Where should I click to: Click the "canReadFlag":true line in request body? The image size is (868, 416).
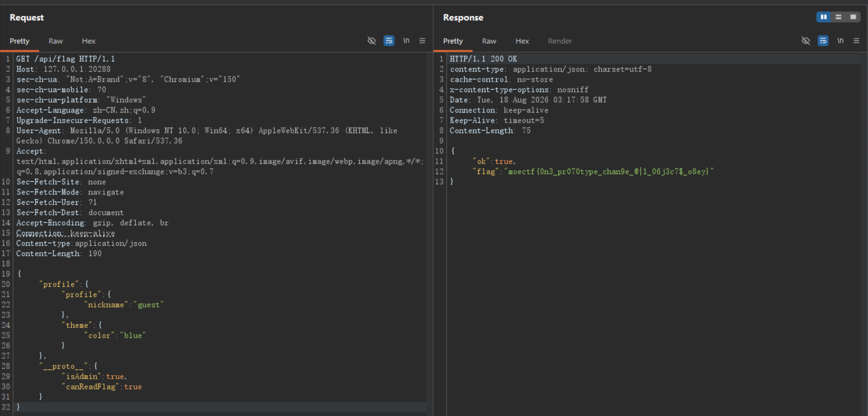pyautogui.click(x=102, y=387)
